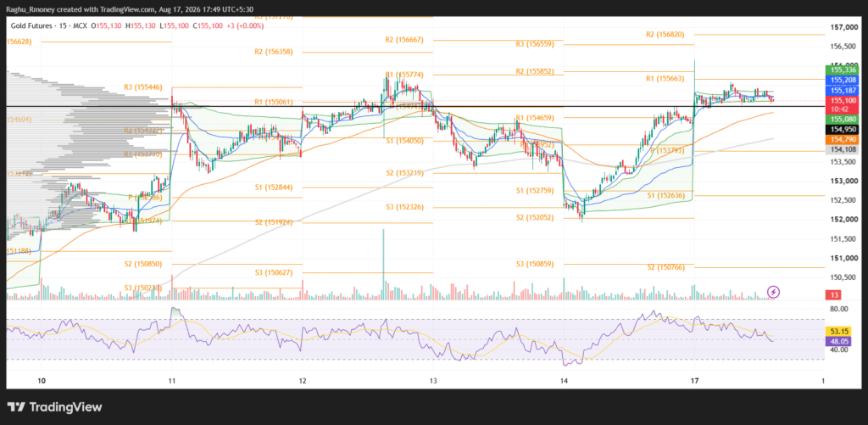Click the R1 (155663) pivot label
The image size is (868, 425).
pos(667,79)
